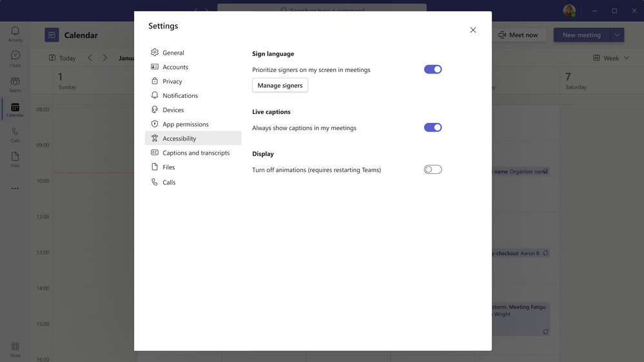644x362 pixels.
Task: Close the Settings dialog with X
Action: 473,30
